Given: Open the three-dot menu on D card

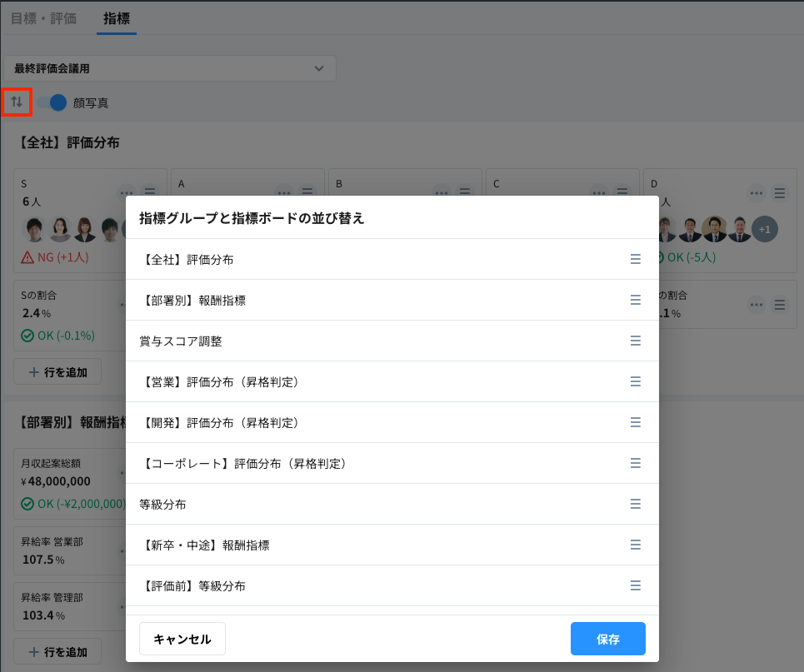Looking at the screenshot, I should [756, 193].
